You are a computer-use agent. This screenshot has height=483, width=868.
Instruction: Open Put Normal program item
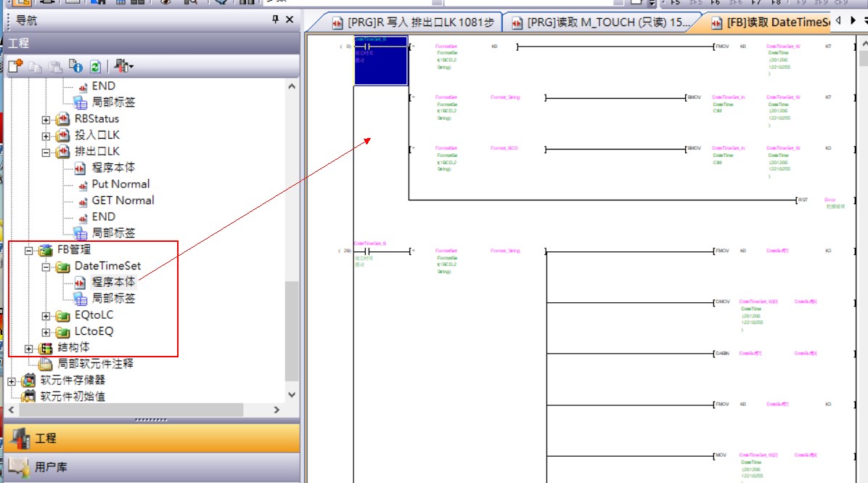(x=120, y=184)
